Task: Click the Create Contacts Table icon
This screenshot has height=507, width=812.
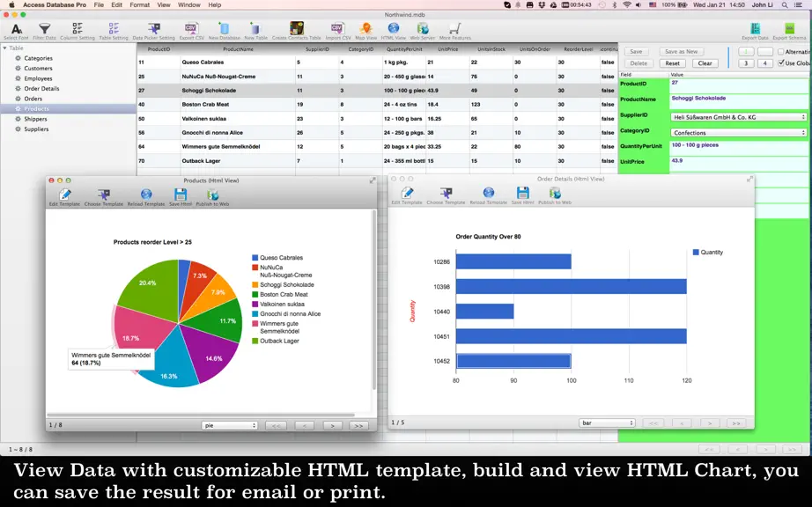Action: point(297,28)
